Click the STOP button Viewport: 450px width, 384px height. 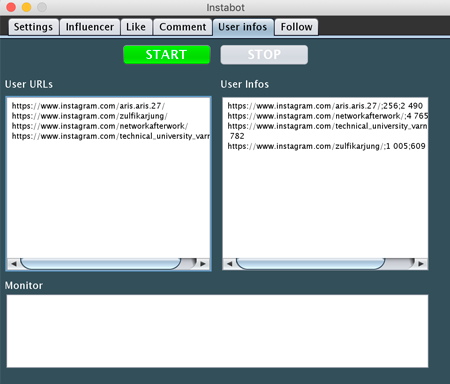tap(264, 55)
